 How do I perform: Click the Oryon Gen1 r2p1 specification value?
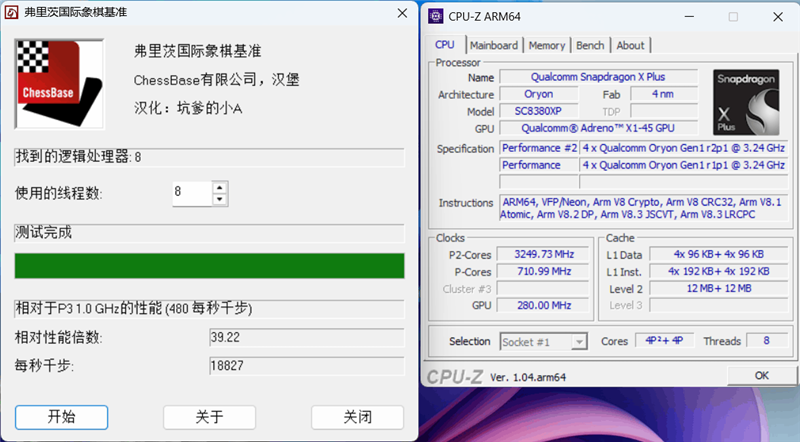click(x=684, y=148)
